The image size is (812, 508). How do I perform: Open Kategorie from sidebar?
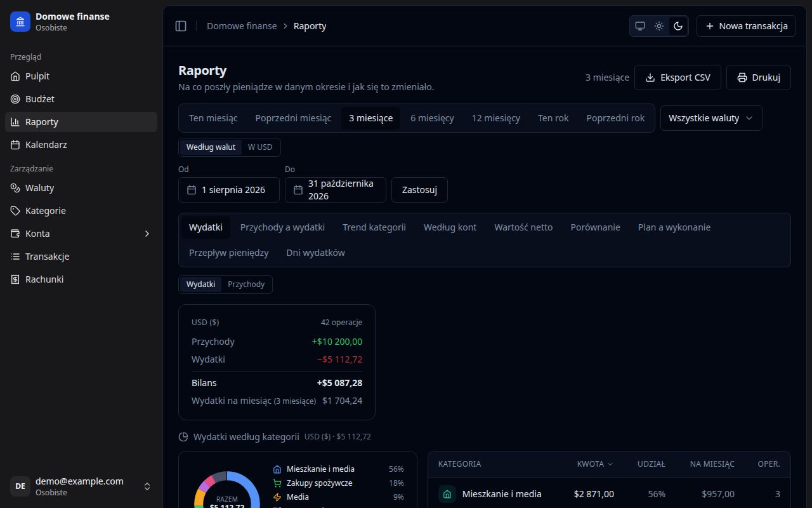[81, 211]
